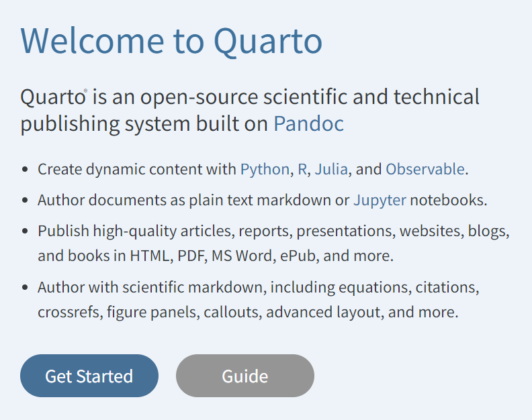Visit the R language link
Viewport: 532px width, 420px height.
click(302, 169)
